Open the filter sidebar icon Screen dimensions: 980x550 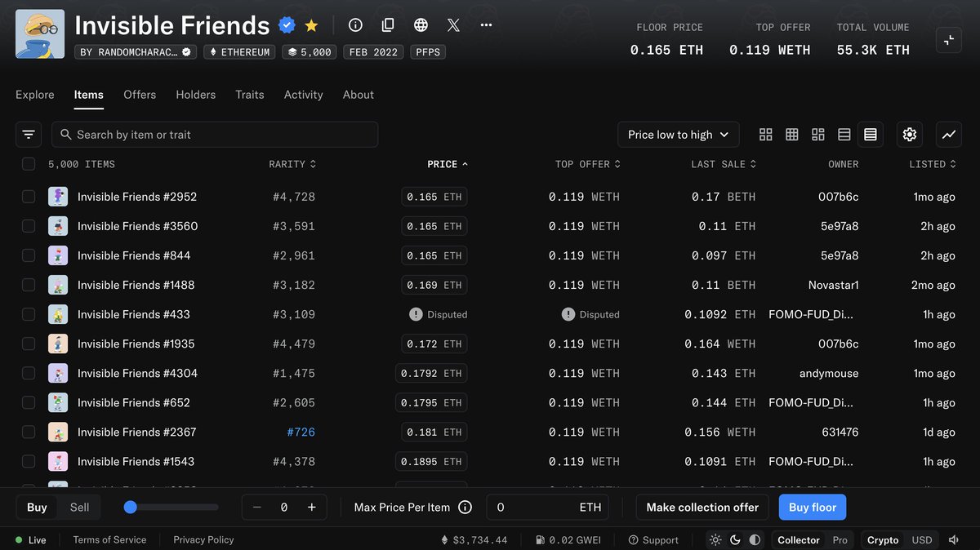point(29,135)
